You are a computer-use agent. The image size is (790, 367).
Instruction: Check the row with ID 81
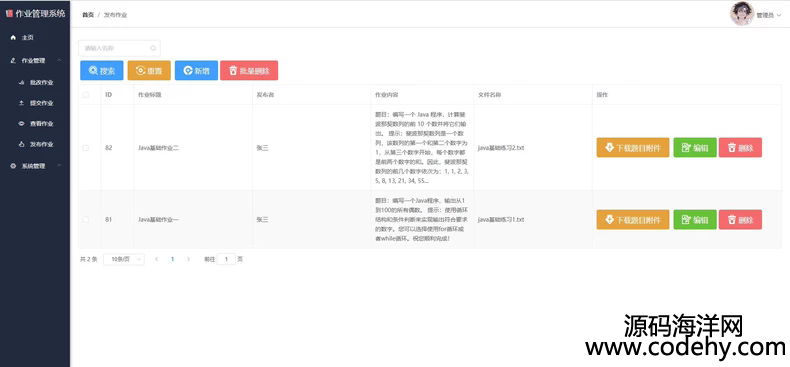pyautogui.click(x=86, y=219)
